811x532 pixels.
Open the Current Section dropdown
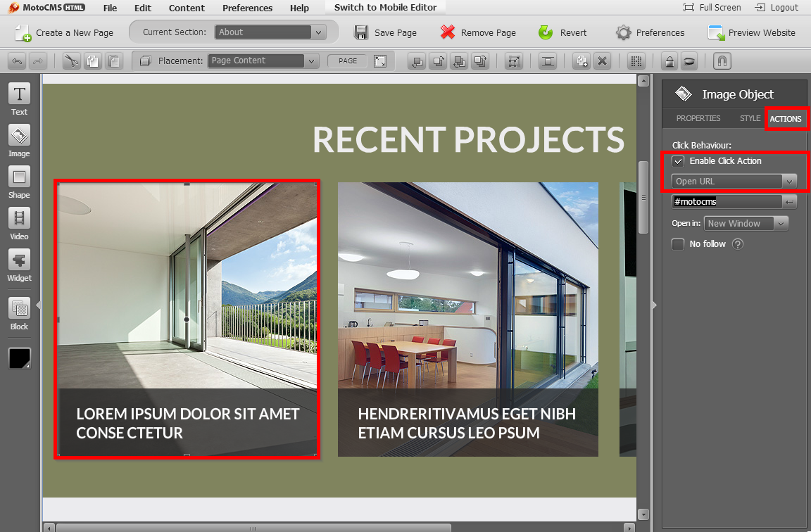[270, 32]
